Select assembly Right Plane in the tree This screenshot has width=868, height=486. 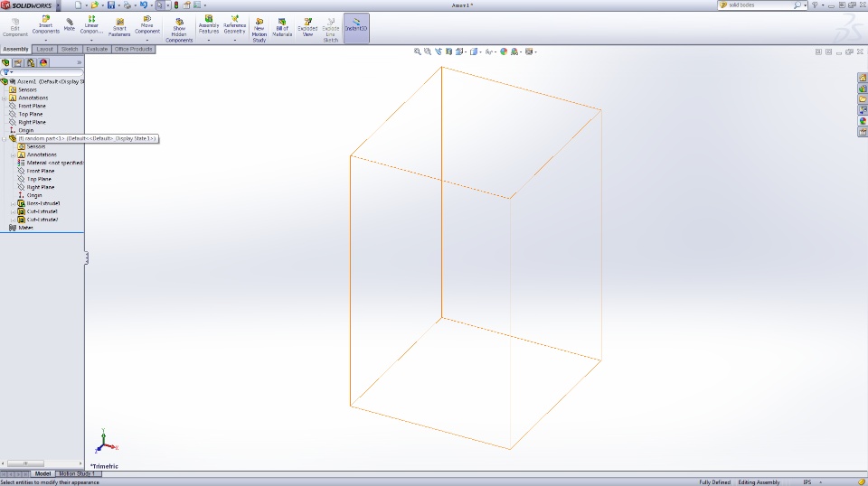[x=32, y=122]
